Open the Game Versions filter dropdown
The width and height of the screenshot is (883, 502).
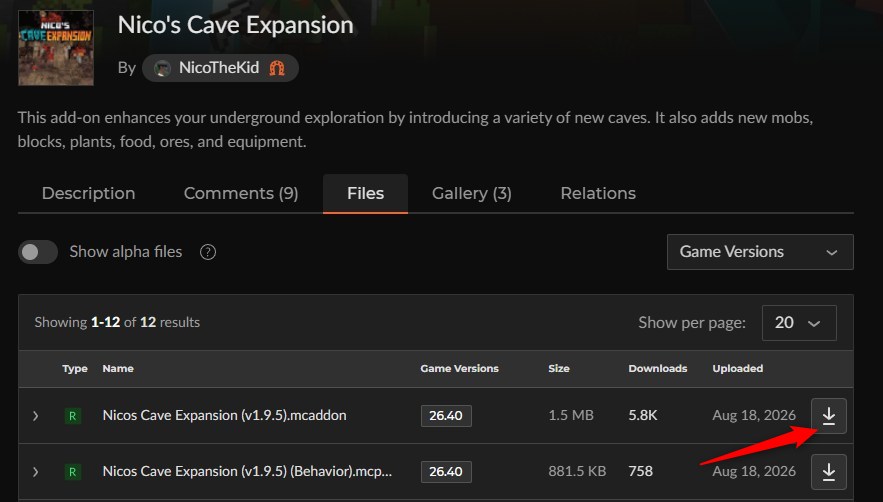click(x=760, y=252)
